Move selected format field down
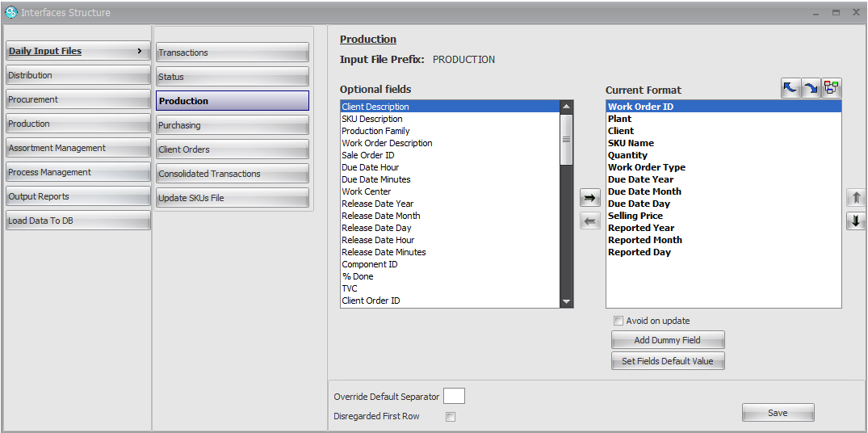 (856, 221)
